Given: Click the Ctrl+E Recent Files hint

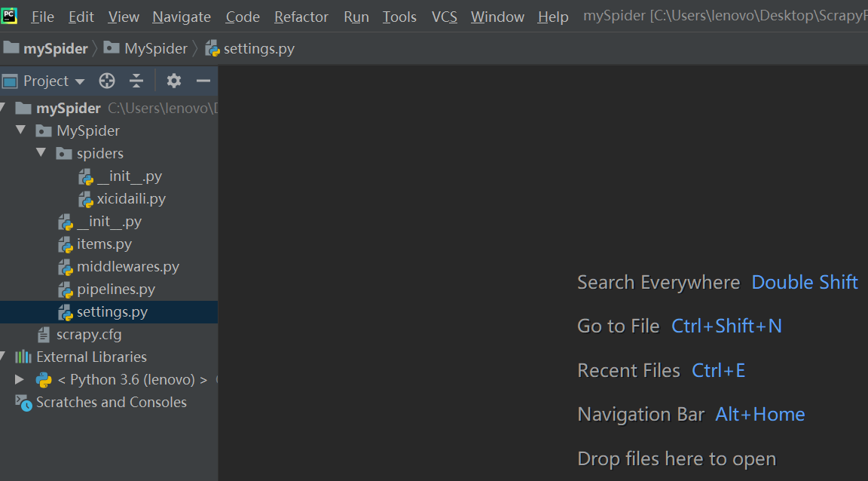Looking at the screenshot, I should pyautogui.click(x=719, y=370).
